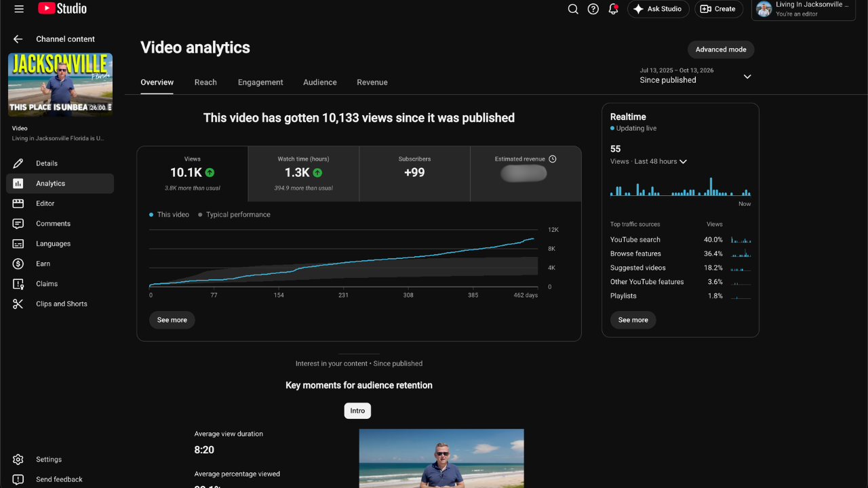Viewport: 868px width, 488px height.
Task: Click the Settings gear icon
Action: coord(18,460)
